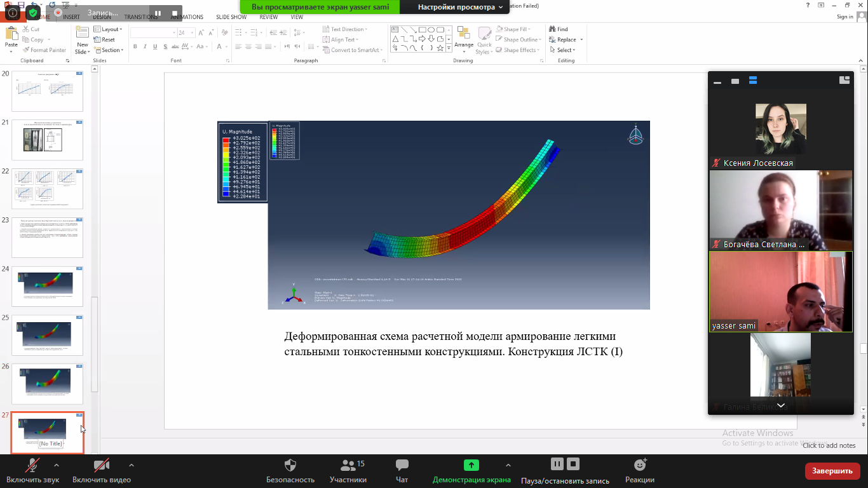Image resolution: width=868 pixels, height=488 pixels.
Task: Toggle Bold formatting
Action: click(x=135, y=47)
